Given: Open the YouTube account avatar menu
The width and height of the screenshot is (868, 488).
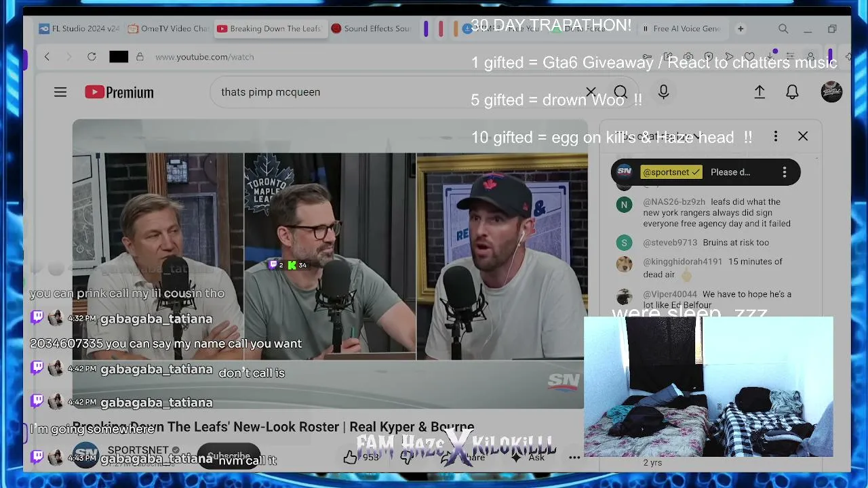Looking at the screenshot, I should pos(831,92).
